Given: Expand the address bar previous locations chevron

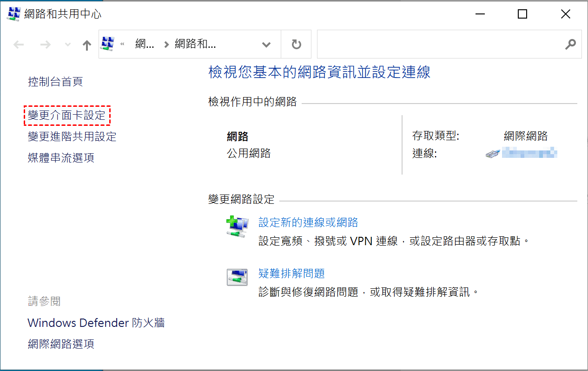Looking at the screenshot, I should 266,45.
